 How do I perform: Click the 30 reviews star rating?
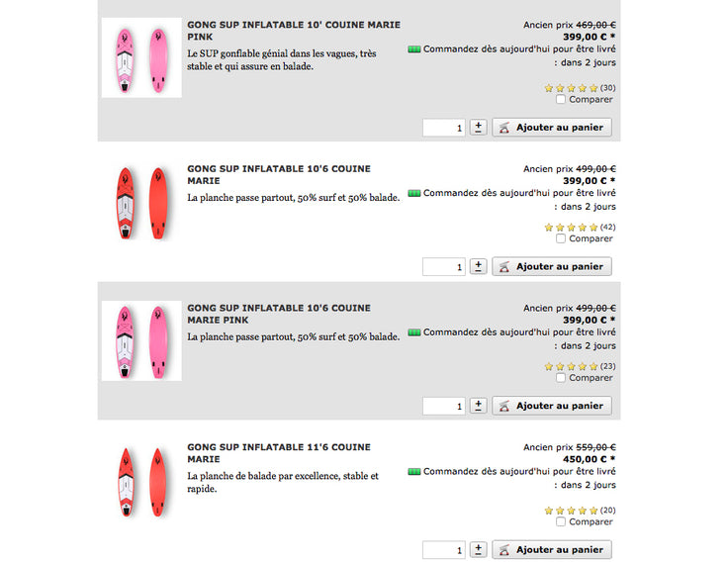[571, 88]
